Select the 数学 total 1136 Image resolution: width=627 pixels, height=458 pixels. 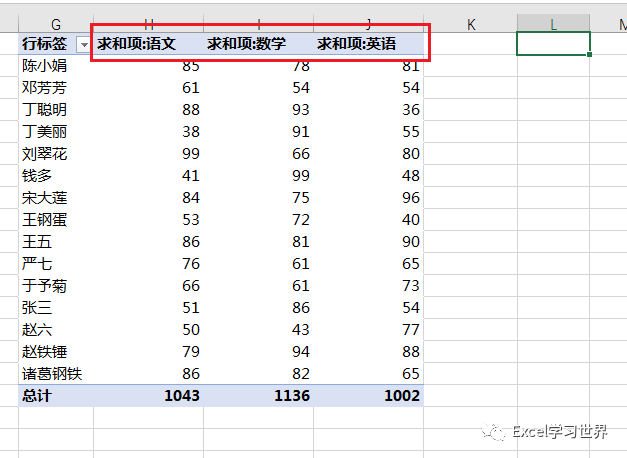point(258,396)
